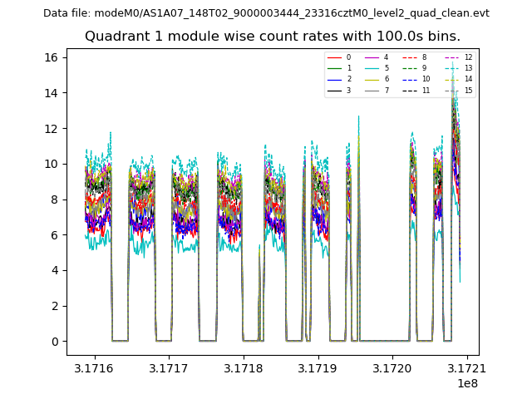Click the 3.1716 x-axis tick label
532x399 pixels.
(95, 367)
